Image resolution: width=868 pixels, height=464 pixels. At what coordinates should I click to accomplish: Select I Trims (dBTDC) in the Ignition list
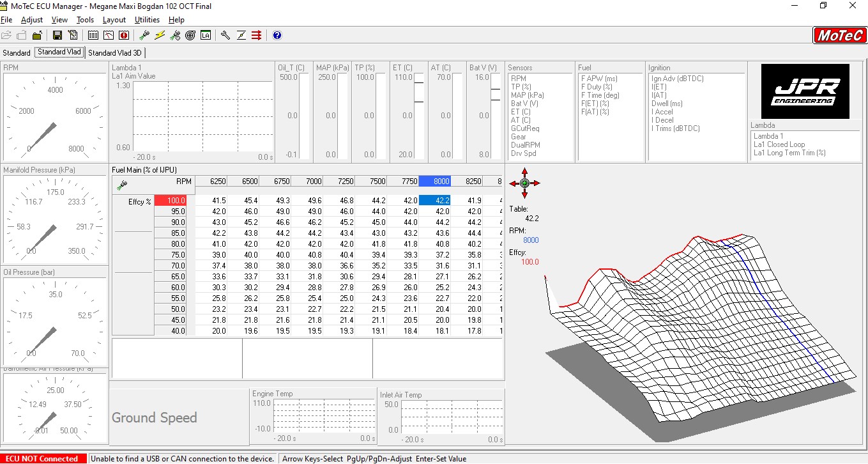pyautogui.click(x=675, y=128)
